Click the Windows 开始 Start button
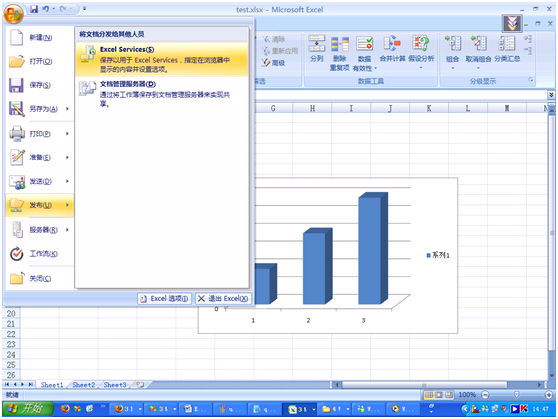The width and height of the screenshot is (558, 419). tap(28, 409)
